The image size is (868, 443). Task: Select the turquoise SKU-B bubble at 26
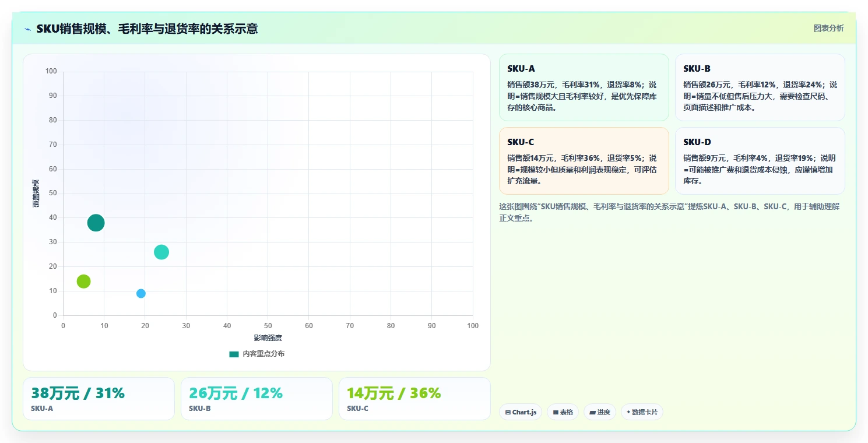[x=161, y=252]
